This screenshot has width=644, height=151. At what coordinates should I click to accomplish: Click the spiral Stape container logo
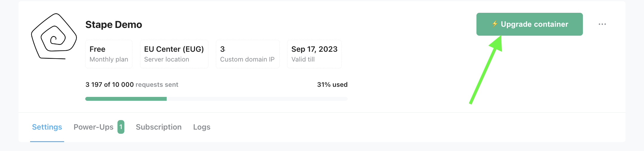click(54, 36)
